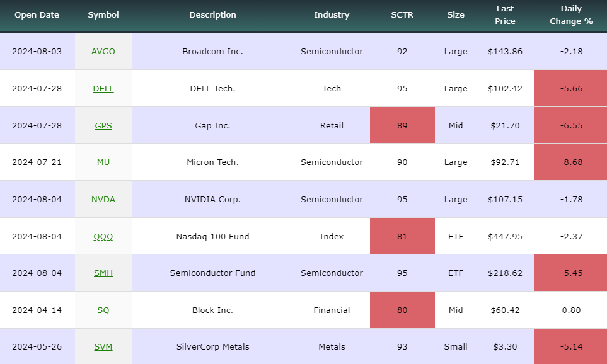The width and height of the screenshot is (607, 364).
Task: Select the NVIDIA Corp. description cell
Action: pos(212,200)
